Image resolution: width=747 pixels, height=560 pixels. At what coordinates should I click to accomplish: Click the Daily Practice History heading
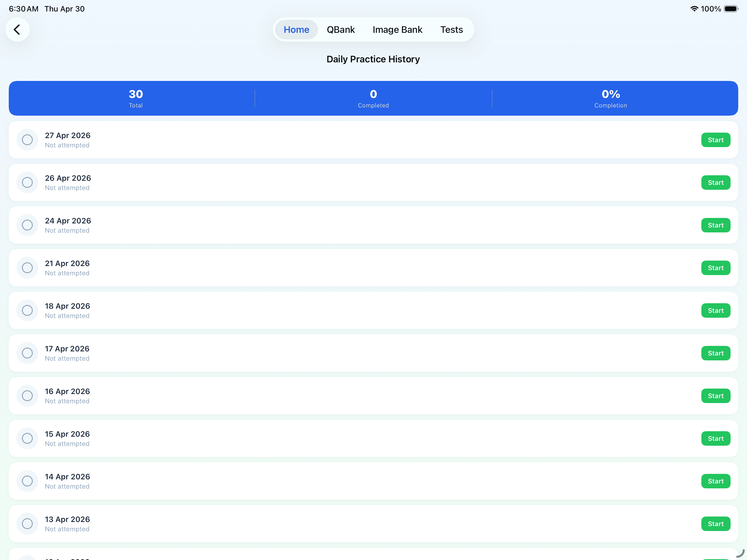click(x=373, y=59)
